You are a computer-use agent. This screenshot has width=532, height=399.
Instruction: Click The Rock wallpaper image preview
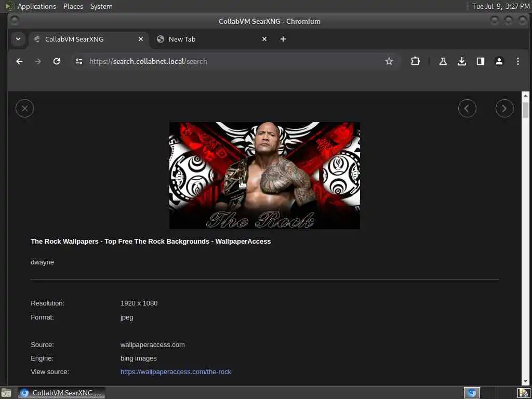pyautogui.click(x=264, y=176)
